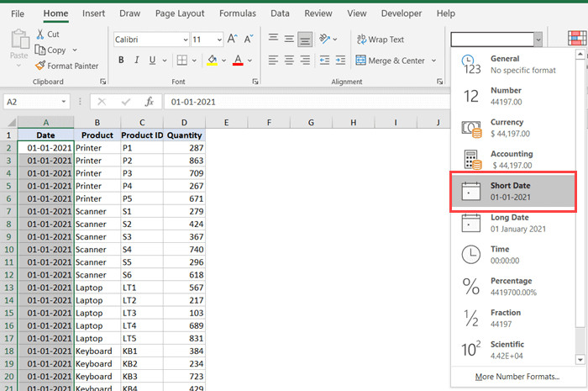Click the Cut scissors icon
The image size is (588, 391).
40,34
